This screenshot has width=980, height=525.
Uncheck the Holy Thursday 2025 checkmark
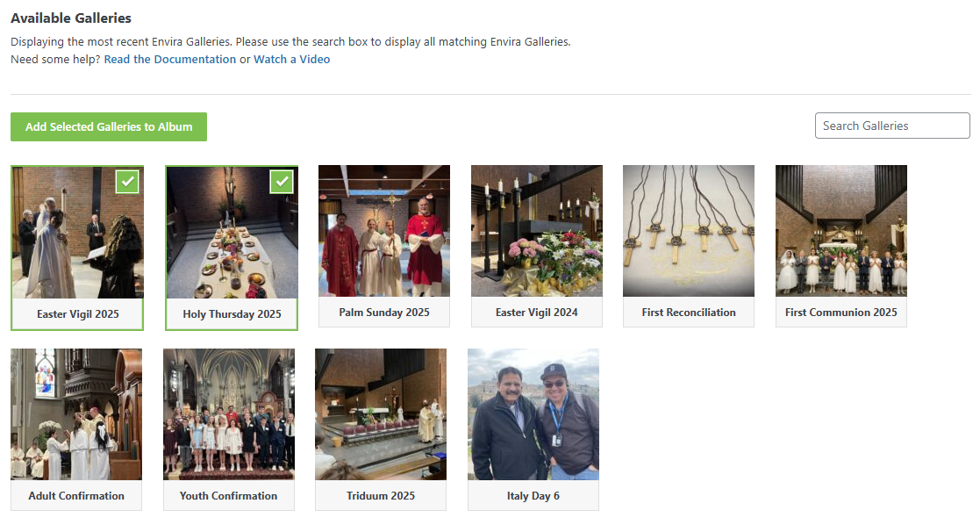pos(282,181)
